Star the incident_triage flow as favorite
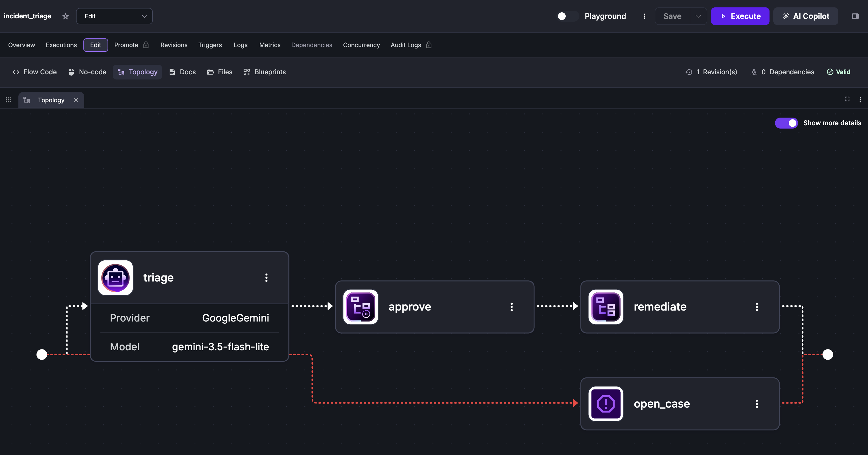 [65, 16]
